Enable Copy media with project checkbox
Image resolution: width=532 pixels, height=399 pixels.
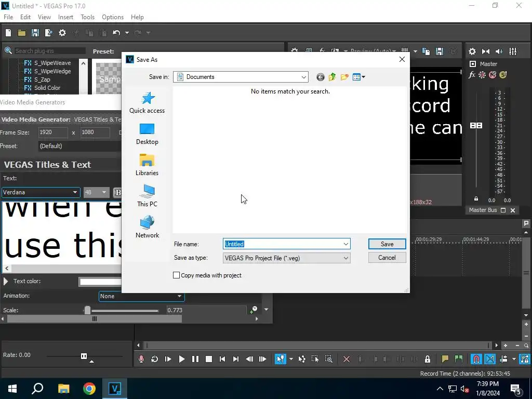(x=177, y=275)
